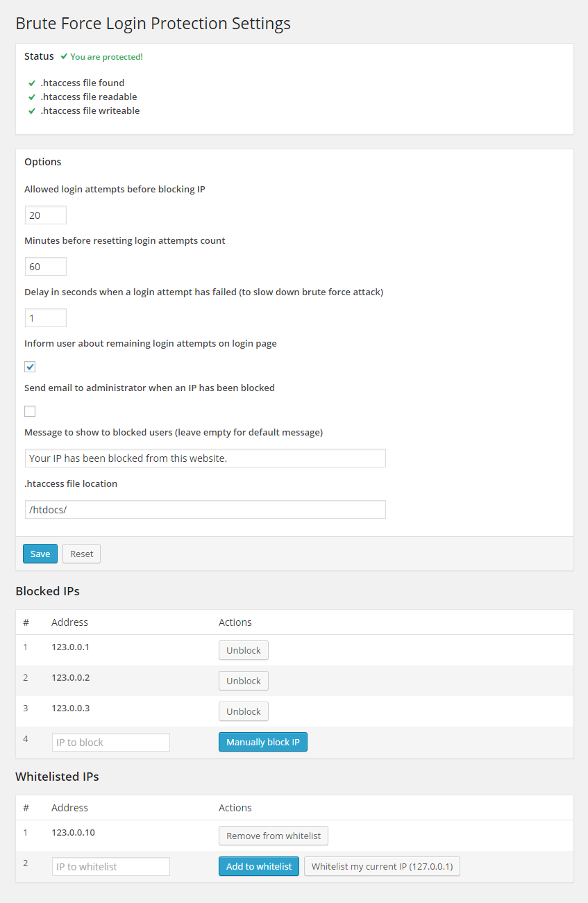Edit the blocked users message field
Image resolution: width=588 pixels, height=903 pixels.
click(205, 458)
